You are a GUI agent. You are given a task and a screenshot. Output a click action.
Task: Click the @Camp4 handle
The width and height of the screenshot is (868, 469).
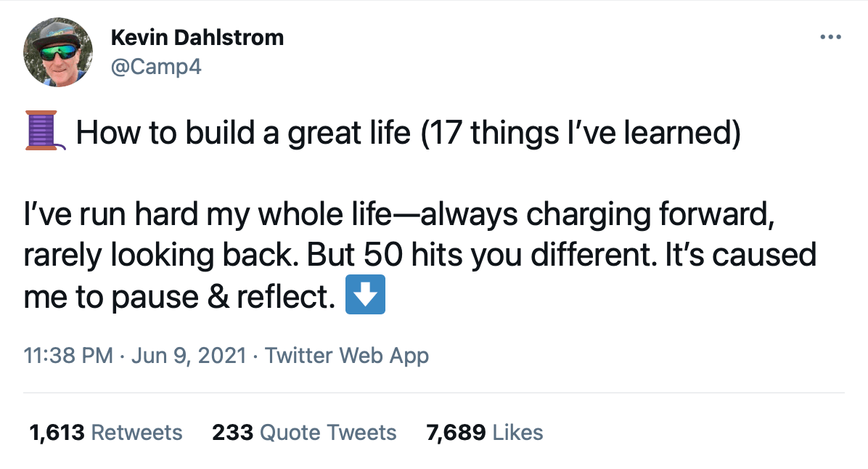(x=155, y=68)
